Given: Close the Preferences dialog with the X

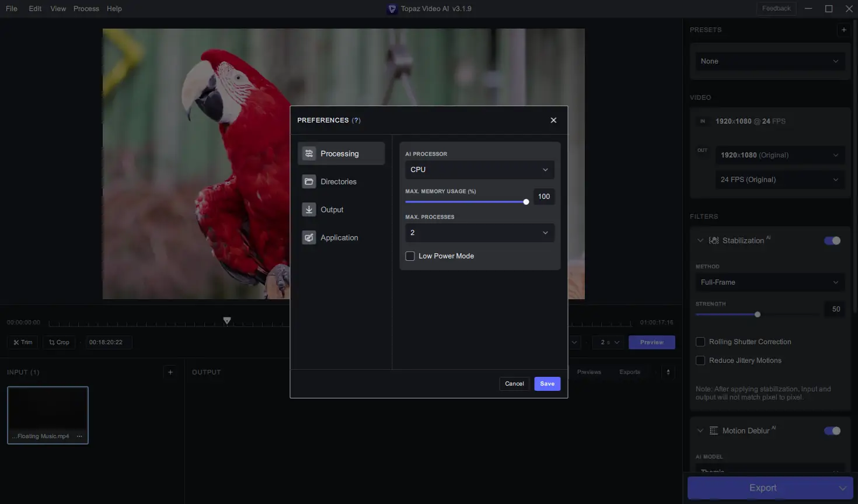Looking at the screenshot, I should 553,120.
